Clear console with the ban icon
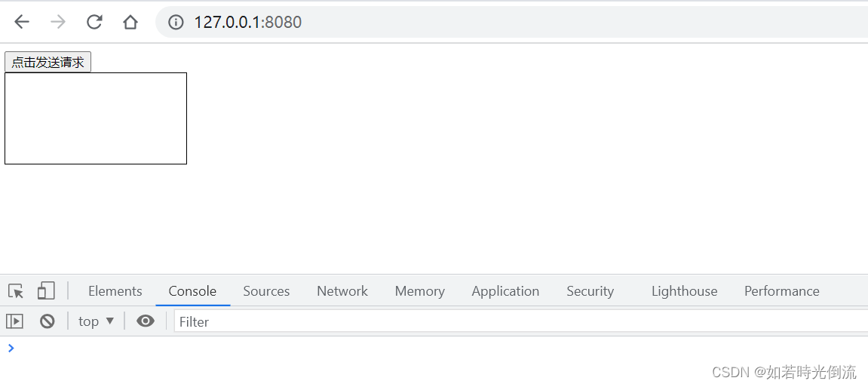868x387 pixels. click(x=47, y=321)
